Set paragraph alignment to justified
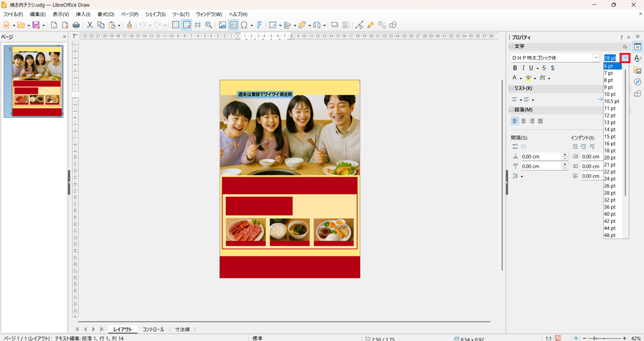644x341 pixels. point(540,121)
